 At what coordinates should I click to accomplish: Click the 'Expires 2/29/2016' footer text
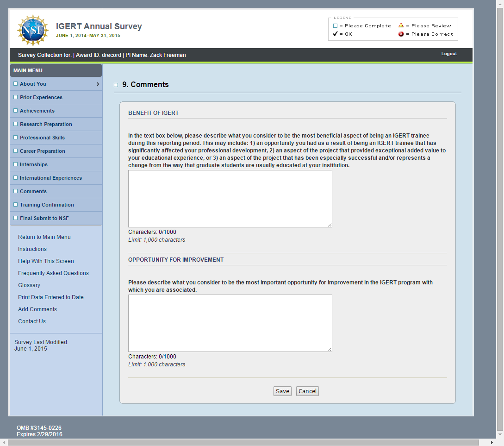coord(39,434)
